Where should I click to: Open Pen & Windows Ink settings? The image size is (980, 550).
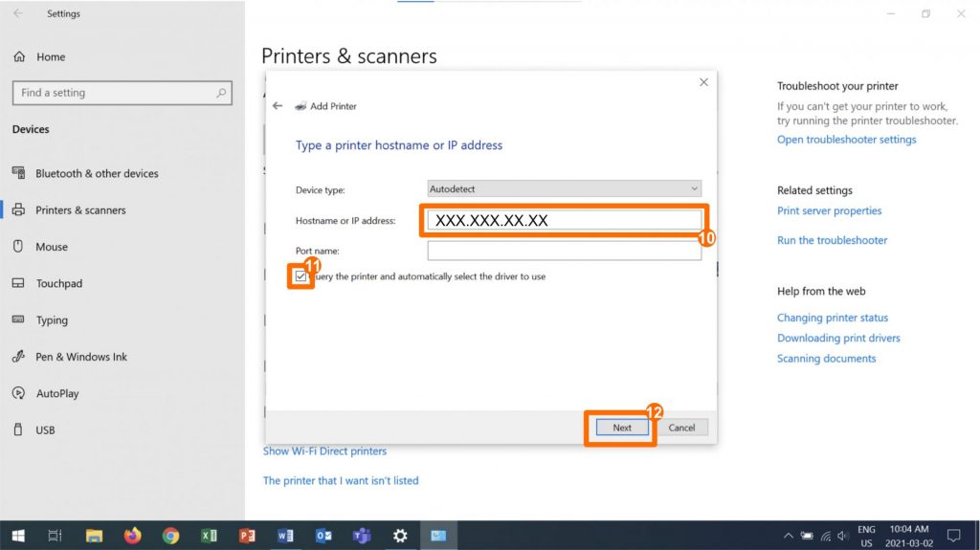[81, 357]
